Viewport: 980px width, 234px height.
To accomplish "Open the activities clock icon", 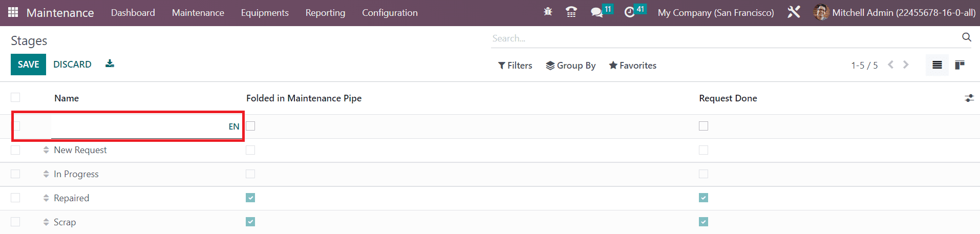I will 629,12.
